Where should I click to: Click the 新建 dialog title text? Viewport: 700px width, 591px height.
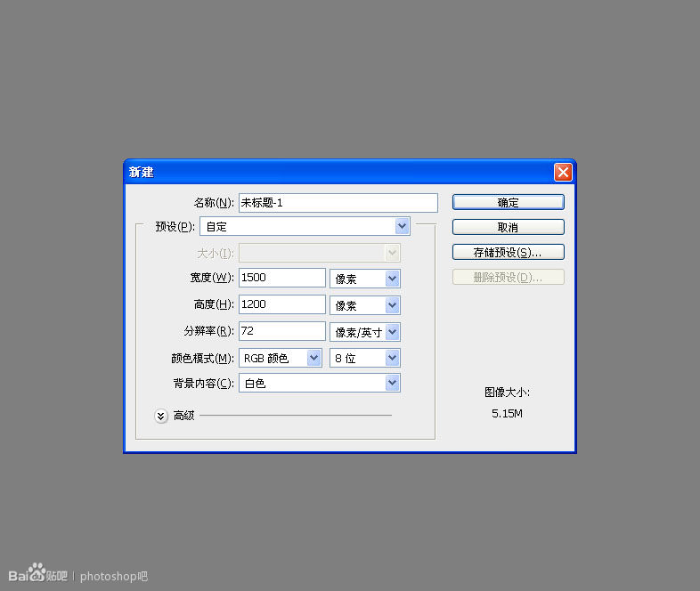click(141, 172)
